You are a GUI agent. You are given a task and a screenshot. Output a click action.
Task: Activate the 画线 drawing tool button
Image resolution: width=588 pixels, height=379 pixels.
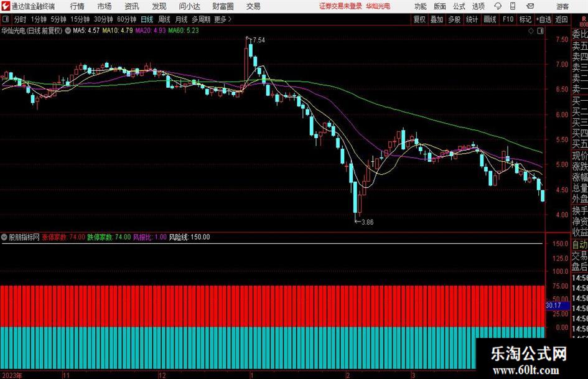(x=490, y=19)
